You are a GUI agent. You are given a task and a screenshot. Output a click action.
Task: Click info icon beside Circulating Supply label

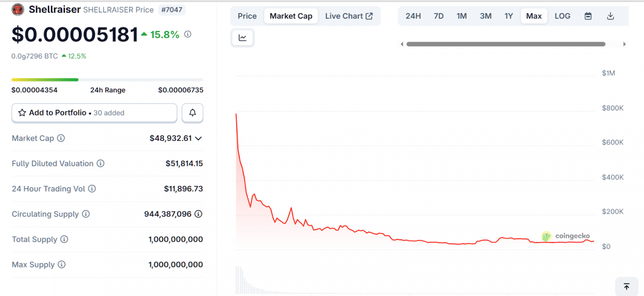(x=85, y=214)
